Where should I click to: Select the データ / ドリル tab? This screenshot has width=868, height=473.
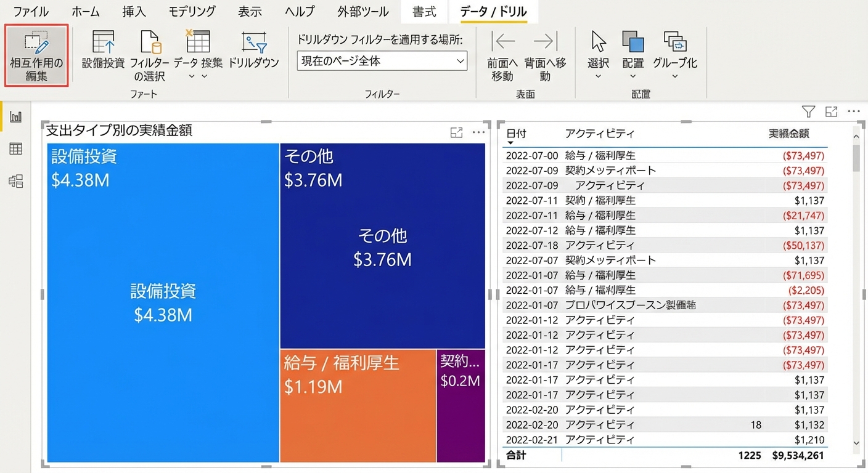pyautogui.click(x=493, y=12)
